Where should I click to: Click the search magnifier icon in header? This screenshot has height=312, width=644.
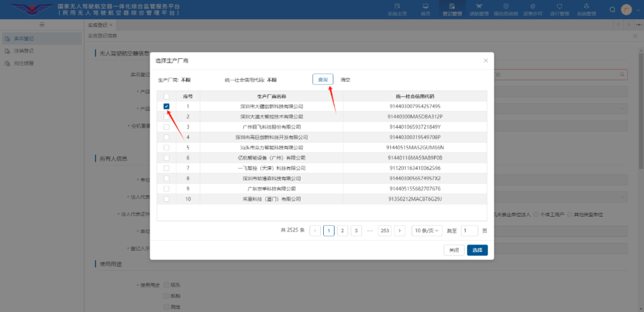coord(612,10)
